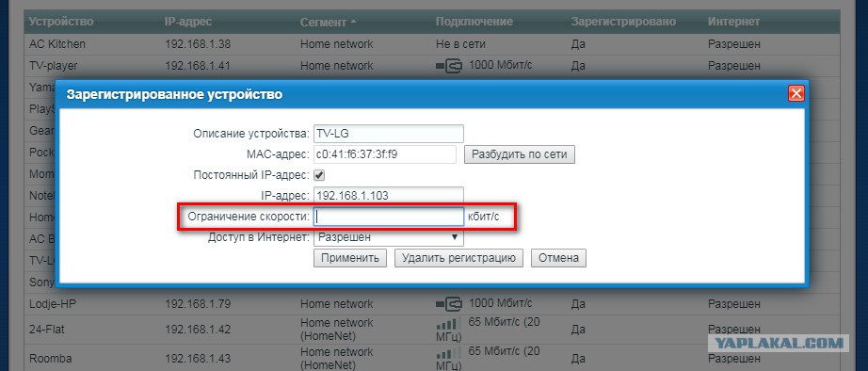Toggle the Постоянный IP-адрес checkbox
The image size is (868, 371).
click(319, 175)
